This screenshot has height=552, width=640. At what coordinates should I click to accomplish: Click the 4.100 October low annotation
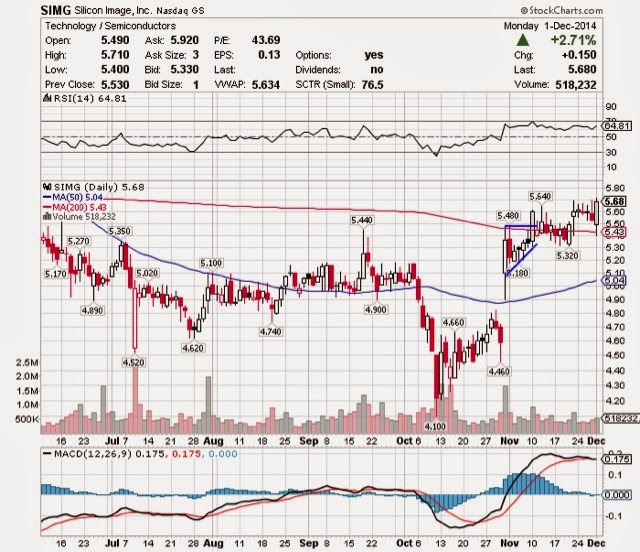tap(435, 427)
